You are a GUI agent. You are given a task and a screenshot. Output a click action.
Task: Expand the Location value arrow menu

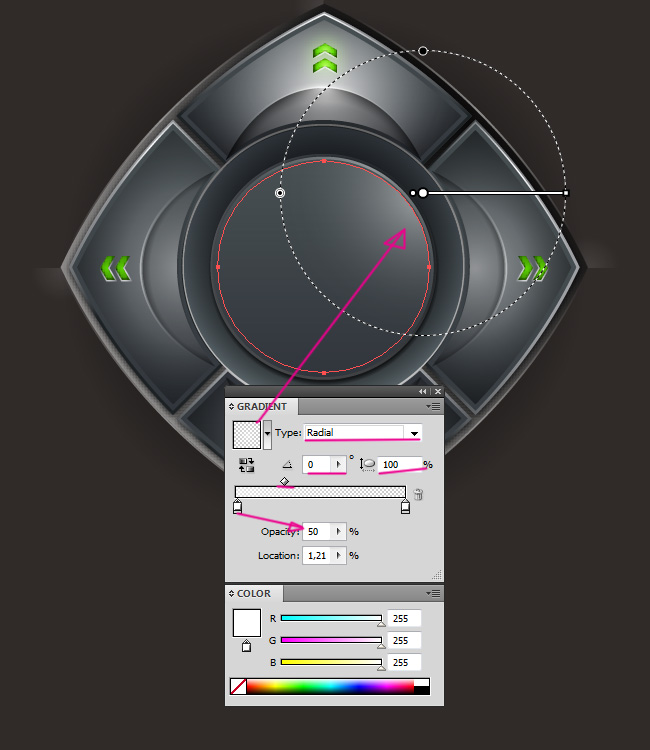[x=340, y=555]
